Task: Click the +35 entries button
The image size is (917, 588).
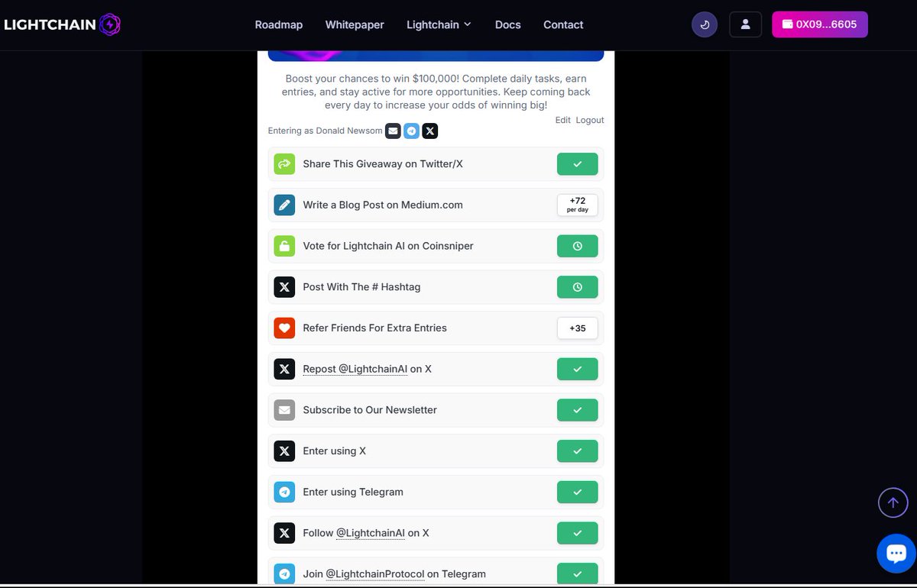Action: pyautogui.click(x=578, y=328)
